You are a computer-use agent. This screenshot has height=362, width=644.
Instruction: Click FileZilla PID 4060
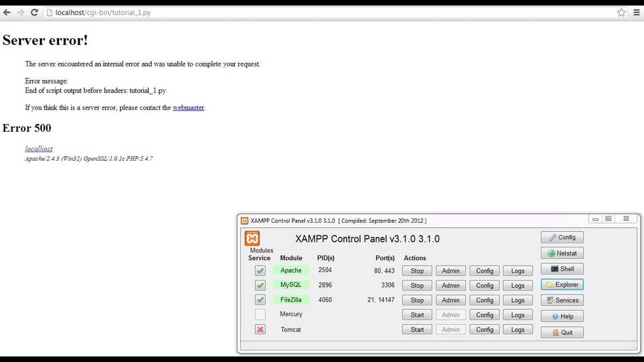coord(325,300)
